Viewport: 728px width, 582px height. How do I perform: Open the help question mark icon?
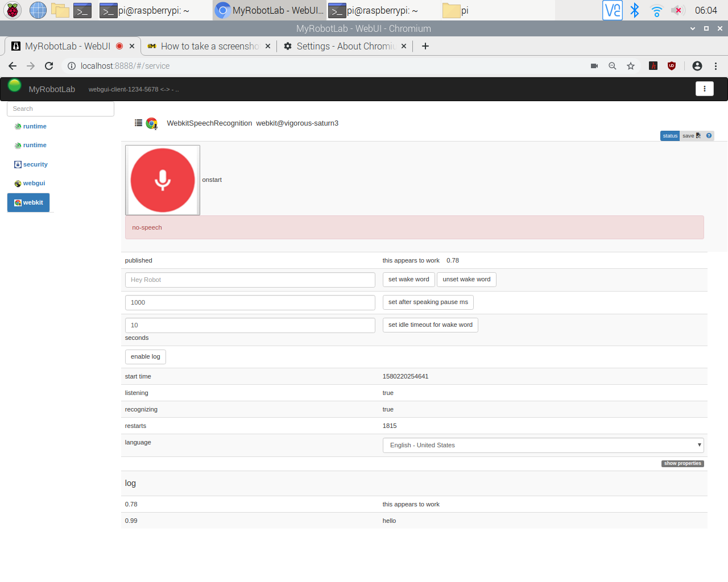(709, 136)
